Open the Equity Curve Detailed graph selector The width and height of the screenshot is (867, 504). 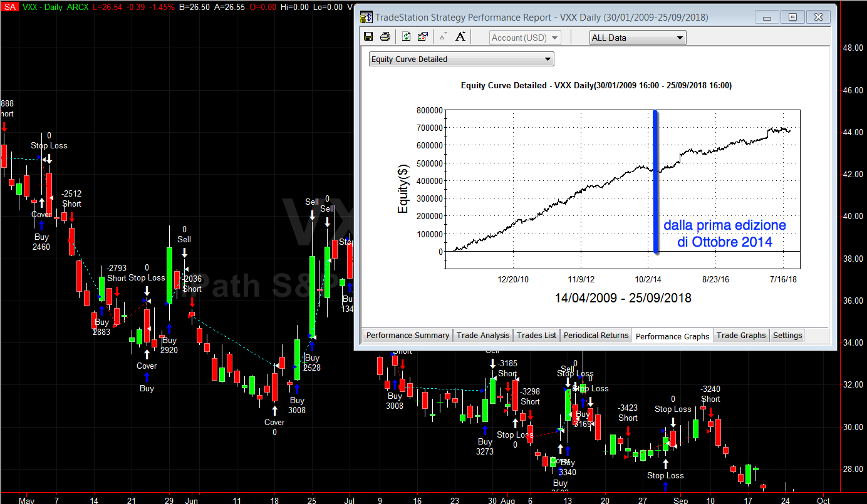pyautogui.click(x=462, y=59)
